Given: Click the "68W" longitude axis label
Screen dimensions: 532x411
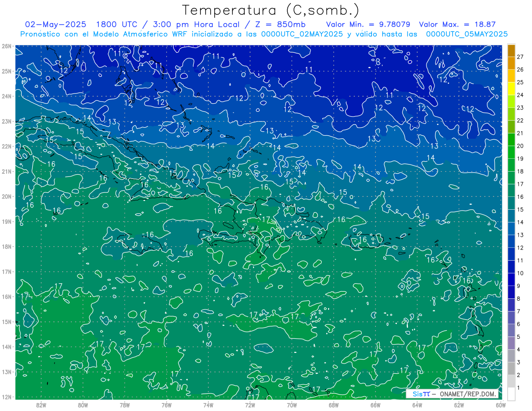Looking at the screenshot, I should coord(333,404).
